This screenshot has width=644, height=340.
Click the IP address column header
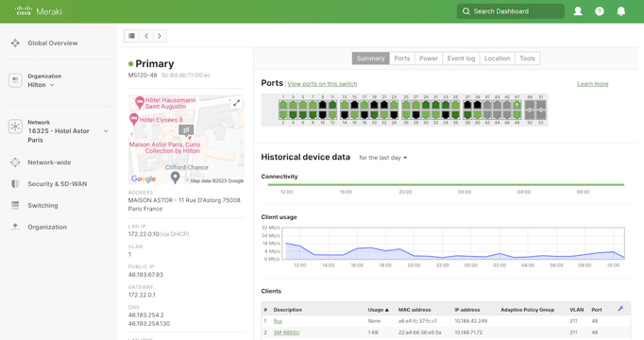point(467,310)
